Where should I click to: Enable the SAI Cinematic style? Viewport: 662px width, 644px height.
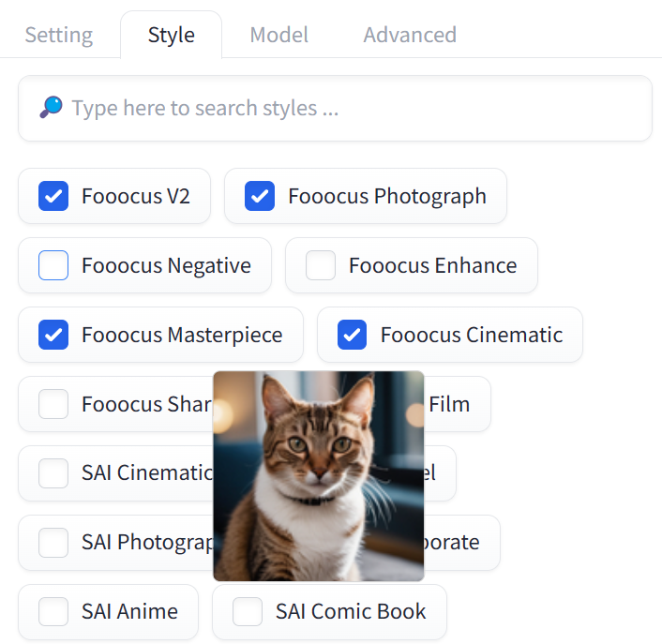point(53,473)
